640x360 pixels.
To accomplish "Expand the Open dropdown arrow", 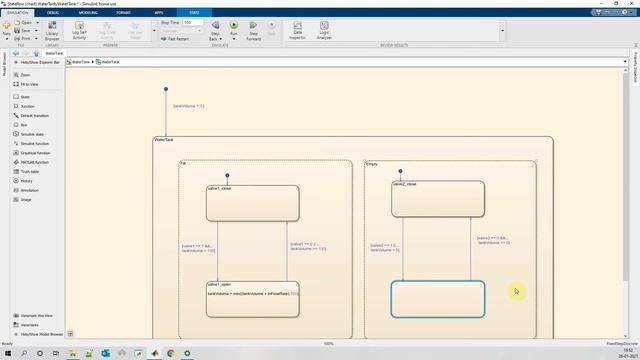I will click(x=37, y=23).
